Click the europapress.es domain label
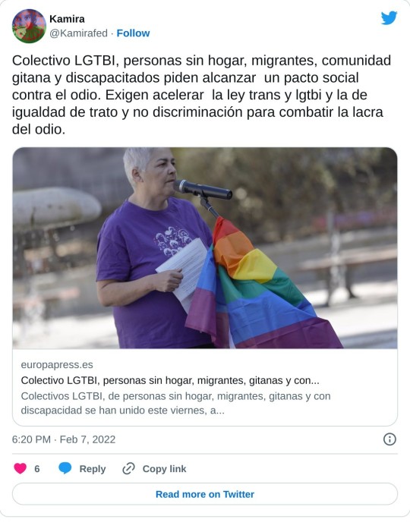The height and width of the screenshot is (532, 410). [x=57, y=365]
